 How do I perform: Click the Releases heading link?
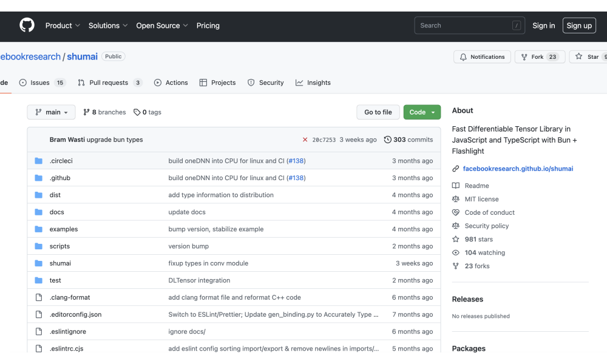(467, 300)
